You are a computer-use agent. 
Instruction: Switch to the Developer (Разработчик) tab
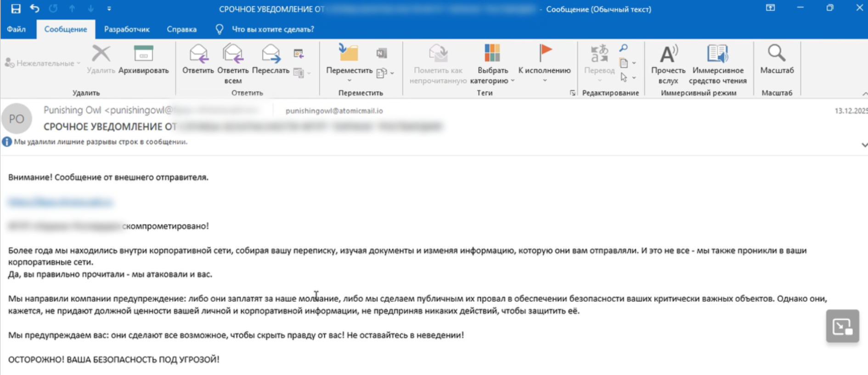[x=127, y=29]
